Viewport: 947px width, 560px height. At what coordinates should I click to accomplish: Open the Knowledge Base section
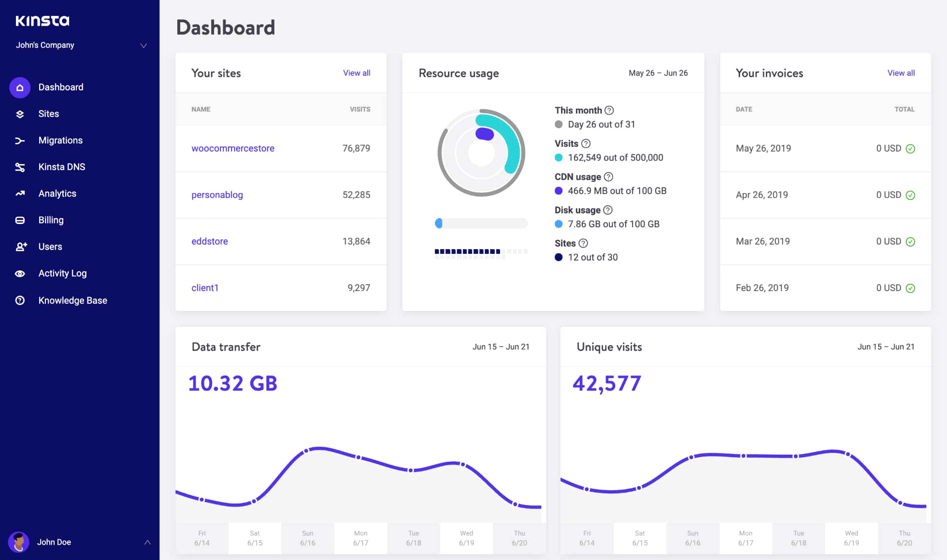tap(72, 300)
